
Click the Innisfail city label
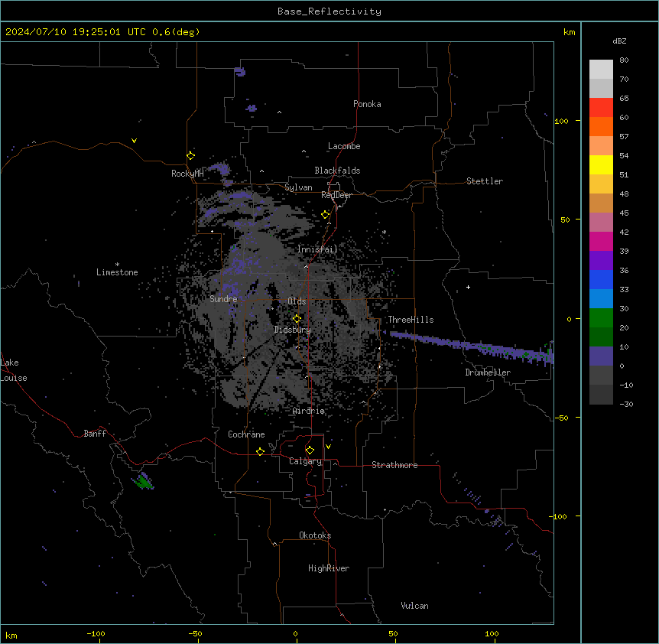click(317, 249)
